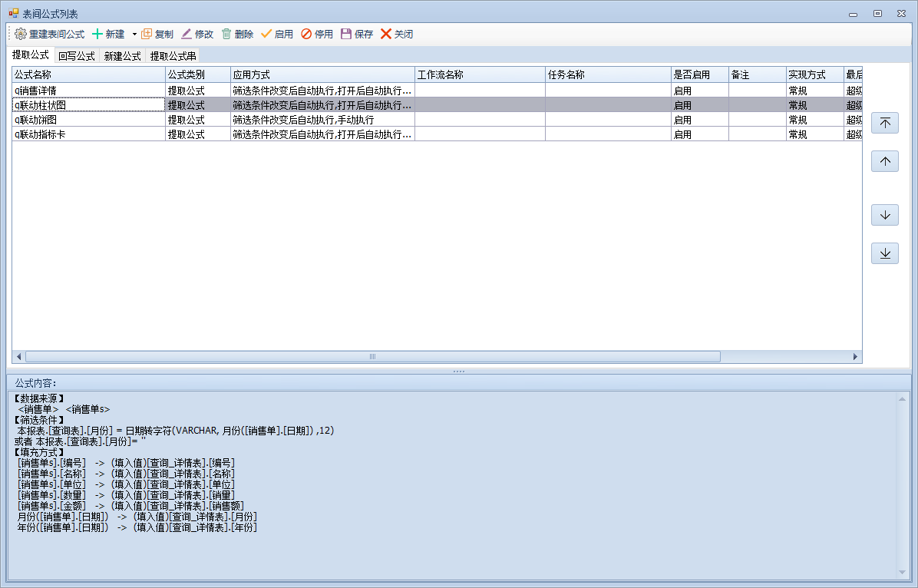Viewport: 918px width, 588px height.
Task: Switch to the 回写公式 tab
Action: pos(76,56)
